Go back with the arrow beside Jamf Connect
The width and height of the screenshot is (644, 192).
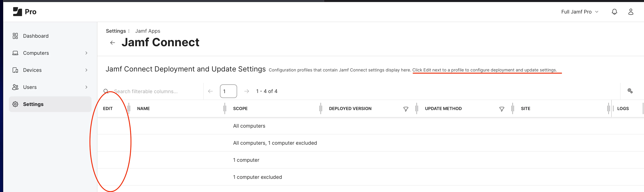coord(112,43)
